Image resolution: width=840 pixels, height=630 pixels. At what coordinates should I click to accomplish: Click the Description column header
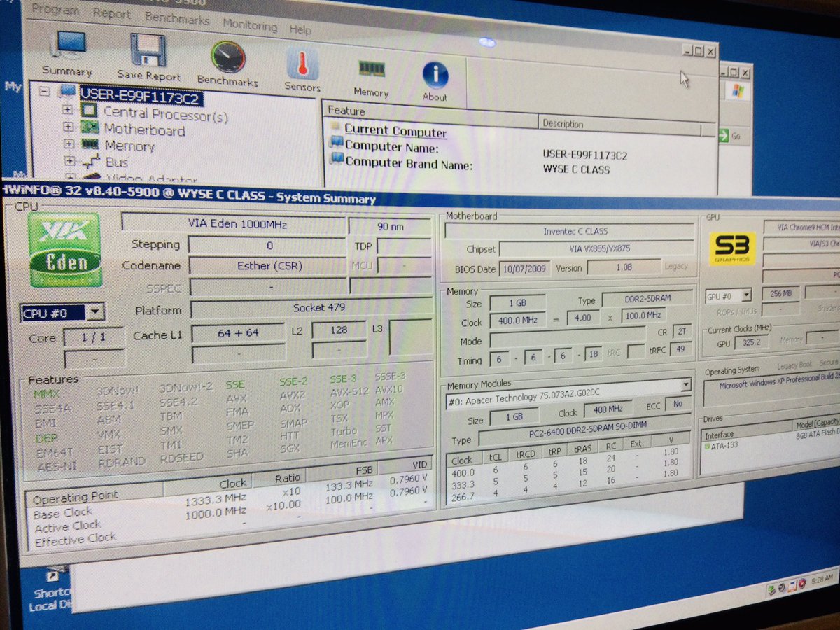(619, 125)
